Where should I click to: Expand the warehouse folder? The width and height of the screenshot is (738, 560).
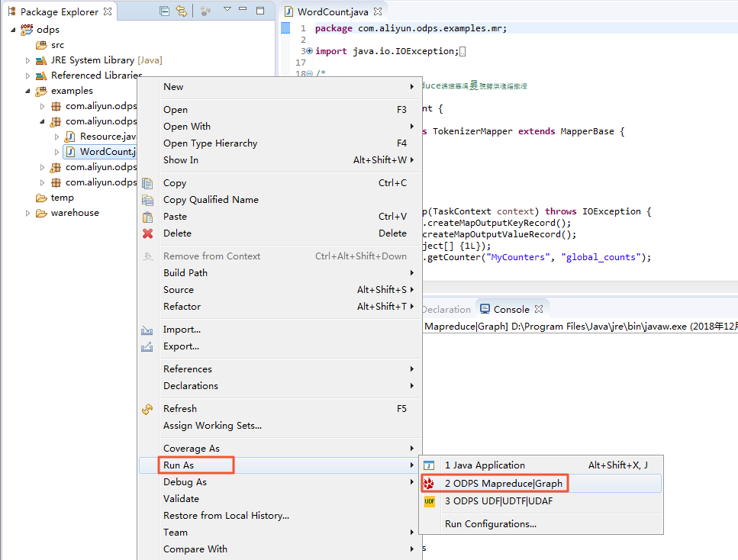coord(27,213)
